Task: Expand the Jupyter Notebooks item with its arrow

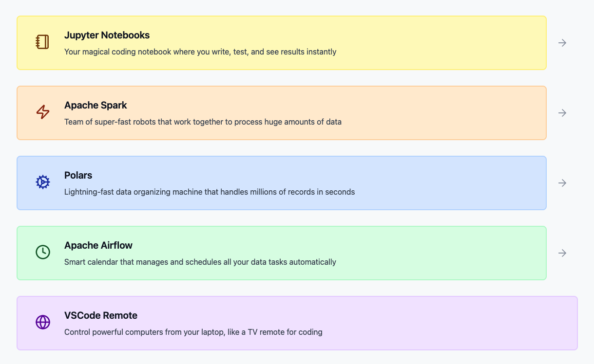Action: pyautogui.click(x=562, y=43)
